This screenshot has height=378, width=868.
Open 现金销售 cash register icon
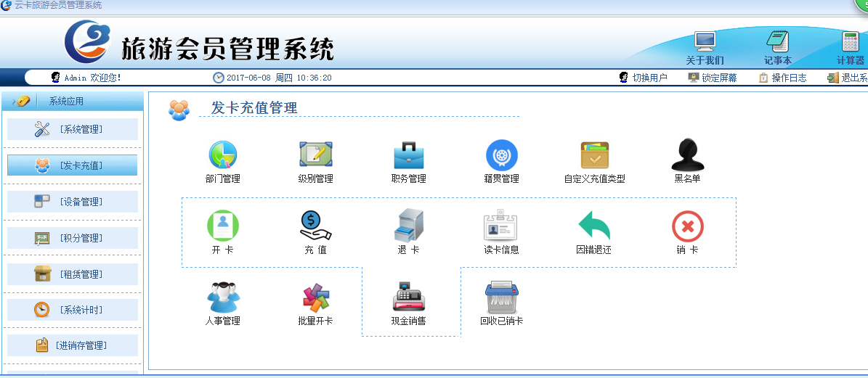click(408, 296)
